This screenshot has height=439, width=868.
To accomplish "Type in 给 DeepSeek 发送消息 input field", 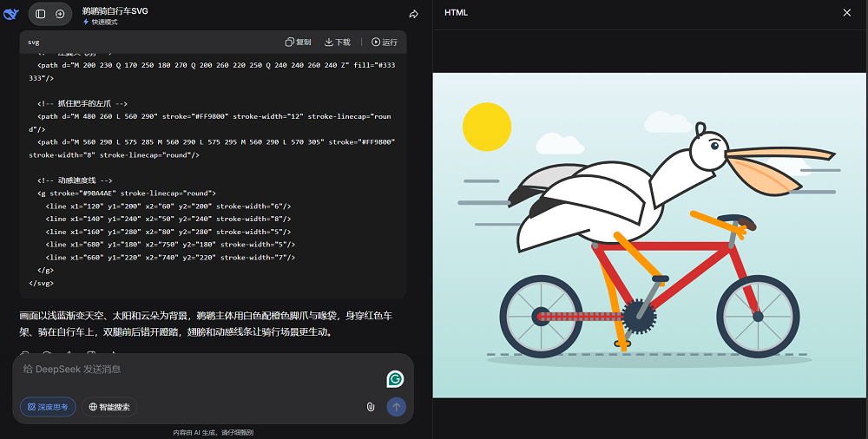I will tap(191, 370).
